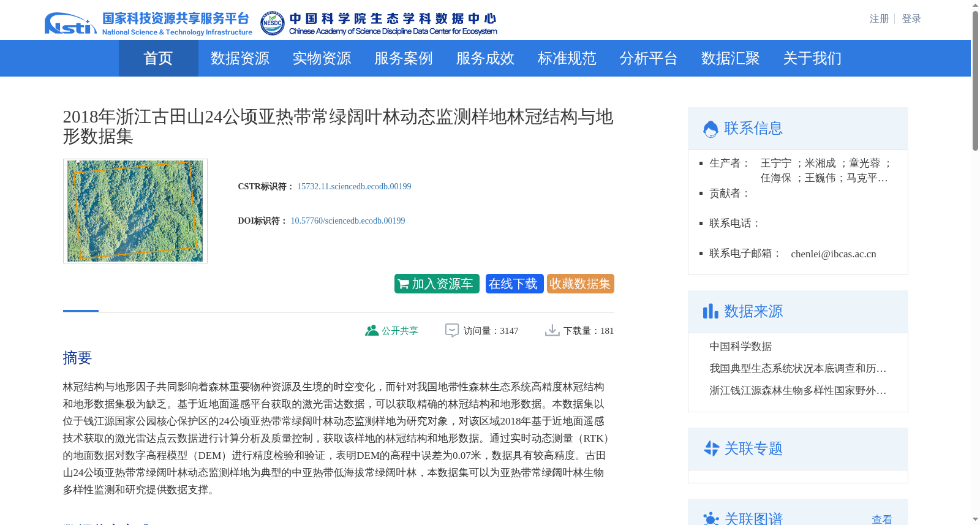This screenshot has height=525, width=980.
Task: Click the 关联专题 panel heading
Action: coord(753,448)
